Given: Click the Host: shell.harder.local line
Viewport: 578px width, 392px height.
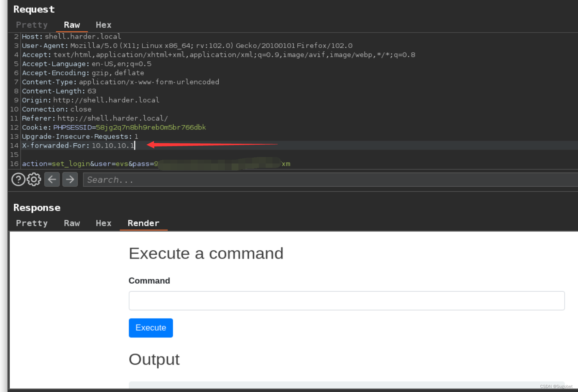Looking at the screenshot, I should click(x=72, y=36).
